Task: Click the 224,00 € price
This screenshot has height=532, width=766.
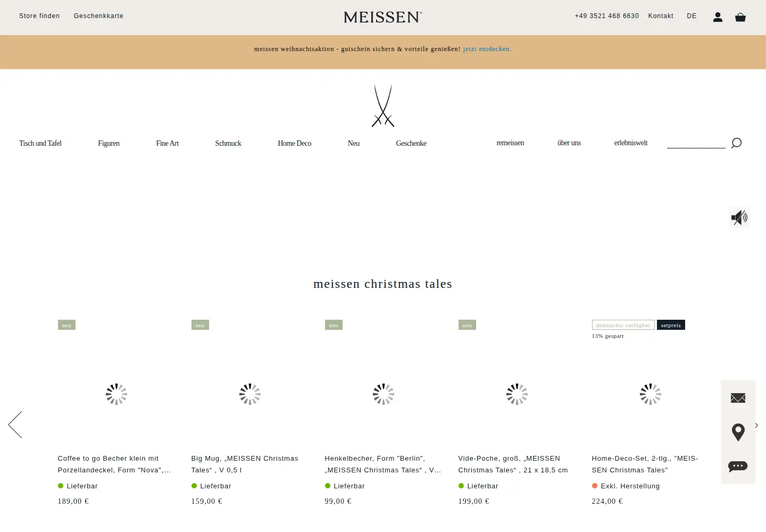Action: tap(607, 501)
